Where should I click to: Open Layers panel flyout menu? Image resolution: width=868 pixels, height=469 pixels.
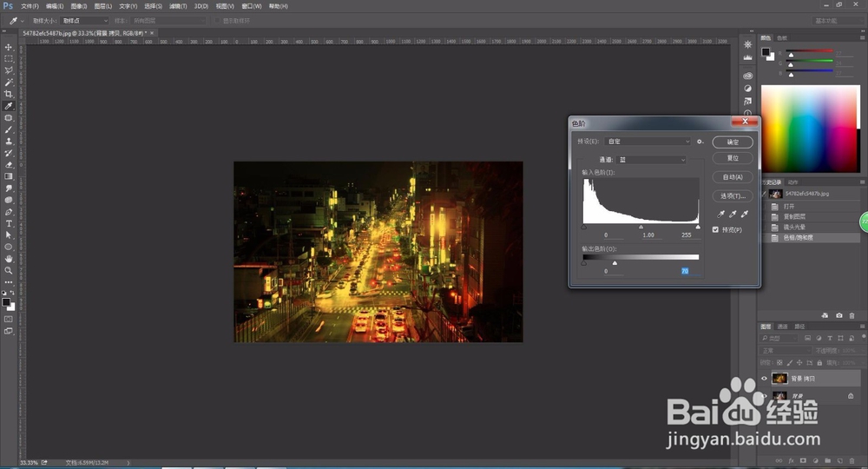pyautogui.click(x=862, y=327)
